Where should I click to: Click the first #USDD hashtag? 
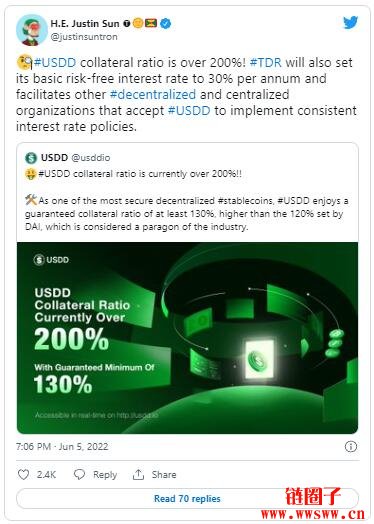55,62
